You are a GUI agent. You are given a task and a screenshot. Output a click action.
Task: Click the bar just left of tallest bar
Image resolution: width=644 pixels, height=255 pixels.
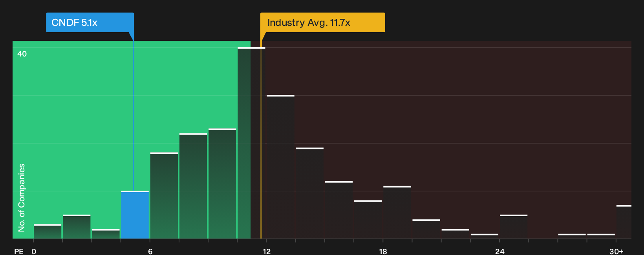(222, 184)
